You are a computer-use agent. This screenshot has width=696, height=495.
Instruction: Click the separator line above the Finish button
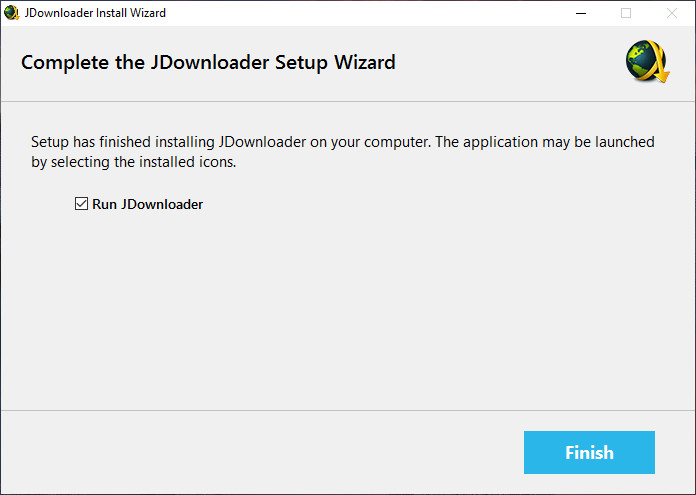(348, 410)
